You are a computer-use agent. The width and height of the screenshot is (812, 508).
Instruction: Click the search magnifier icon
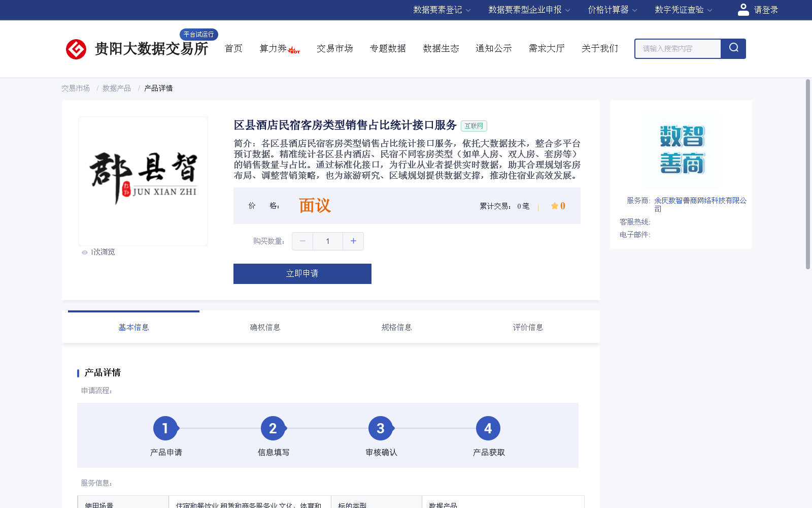pos(733,48)
